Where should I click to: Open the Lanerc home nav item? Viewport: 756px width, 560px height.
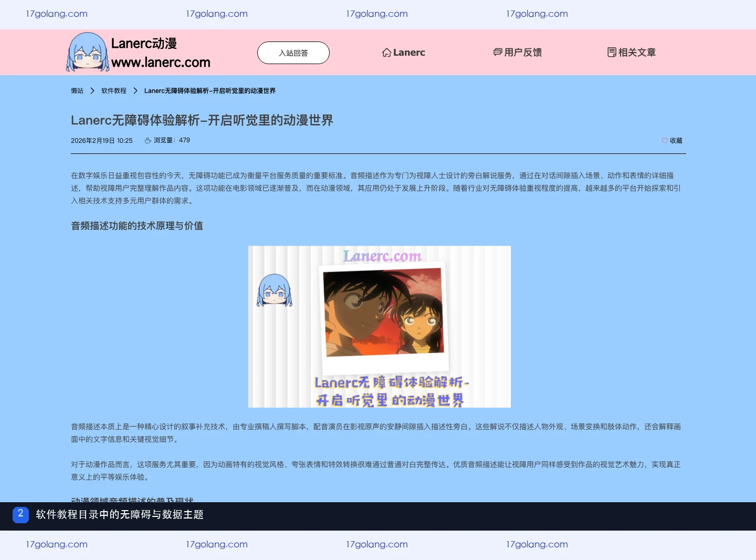click(x=403, y=53)
